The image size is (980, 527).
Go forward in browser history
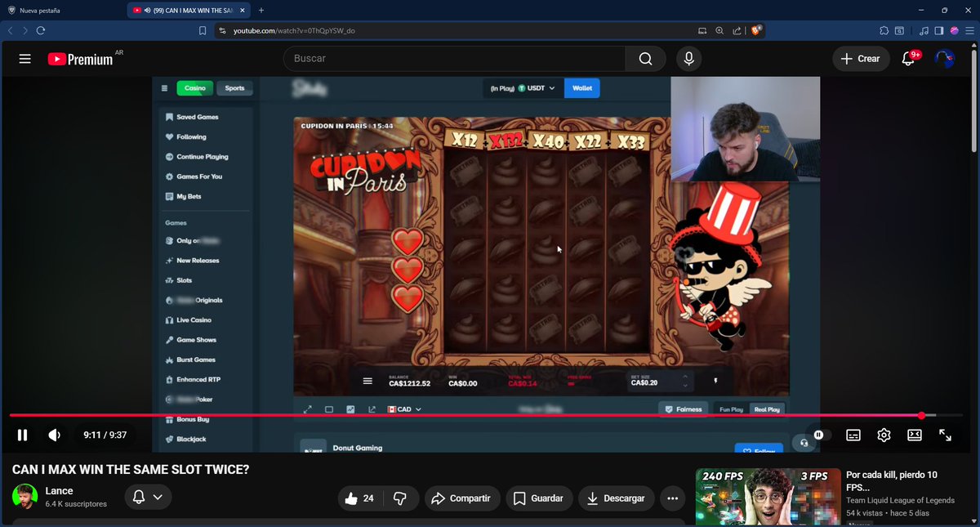click(25, 30)
